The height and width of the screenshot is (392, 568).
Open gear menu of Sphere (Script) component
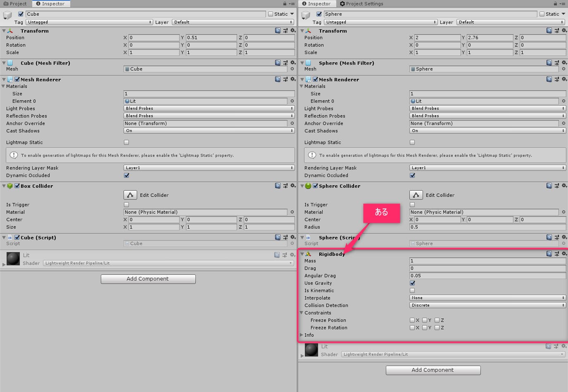pos(564,237)
